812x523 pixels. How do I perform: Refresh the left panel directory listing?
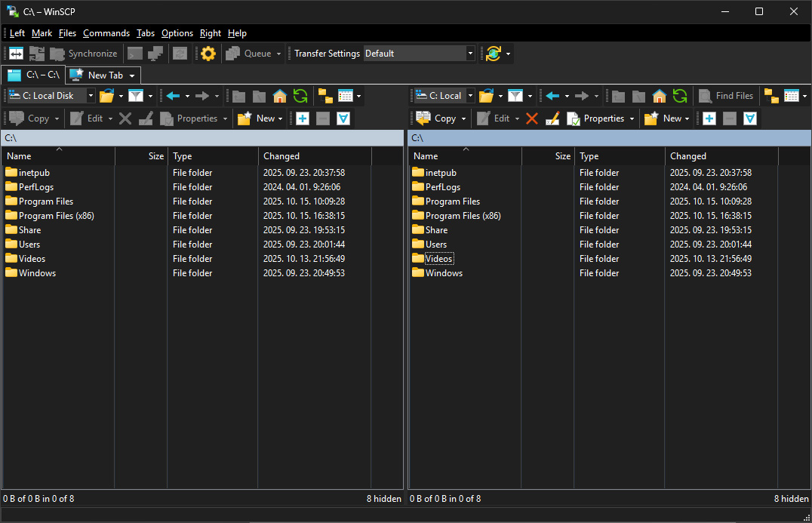[x=300, y=96]
